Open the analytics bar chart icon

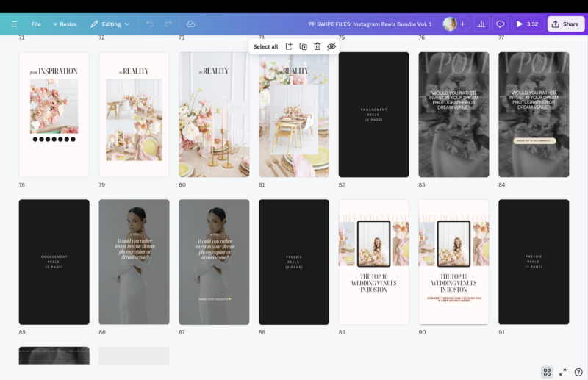481,24
